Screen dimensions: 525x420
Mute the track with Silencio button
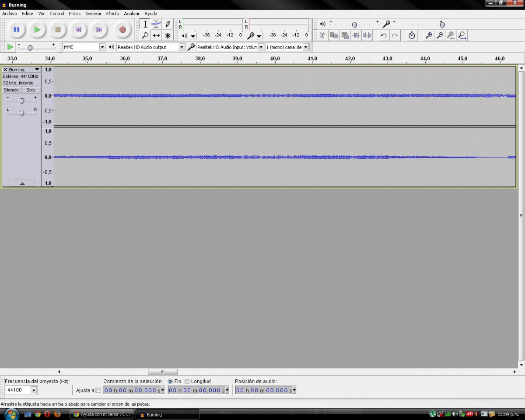pyautogui.click(x=11, y=90)
